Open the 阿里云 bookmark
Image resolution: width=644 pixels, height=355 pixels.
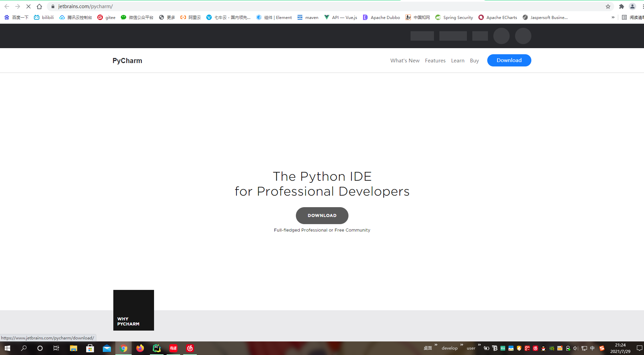(191, 17)
